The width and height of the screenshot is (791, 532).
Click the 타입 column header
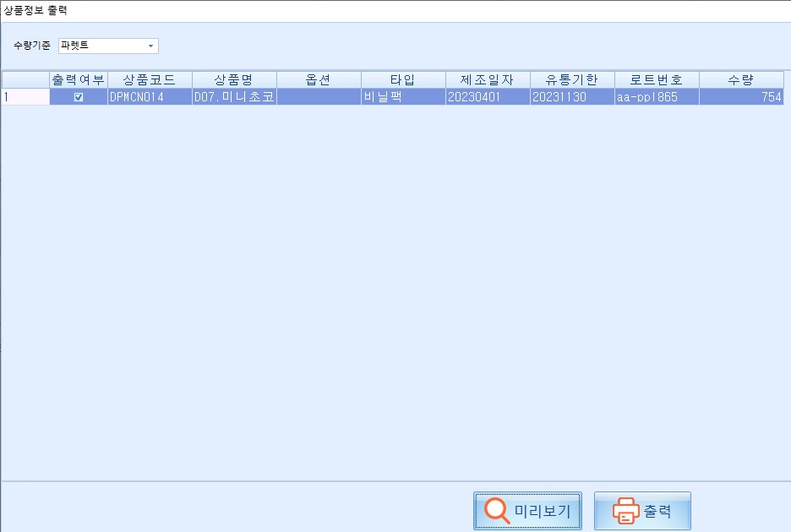[403, 79]
